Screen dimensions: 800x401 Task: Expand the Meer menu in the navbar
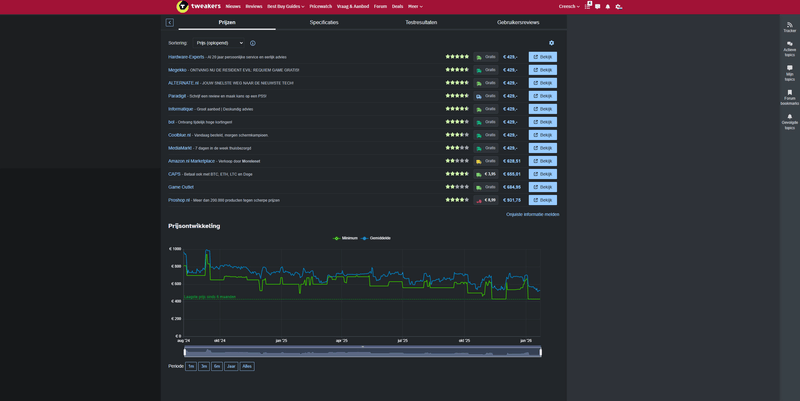415,6
